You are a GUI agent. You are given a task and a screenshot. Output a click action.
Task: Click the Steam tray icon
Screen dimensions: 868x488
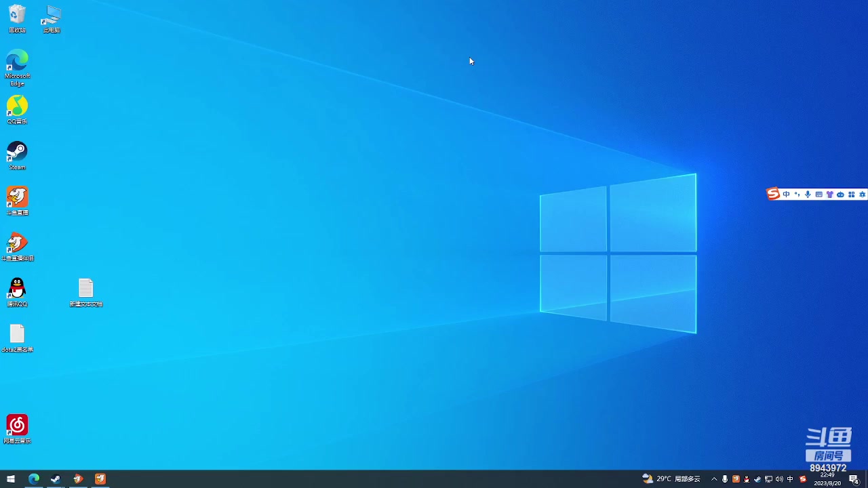coord(757,479)
